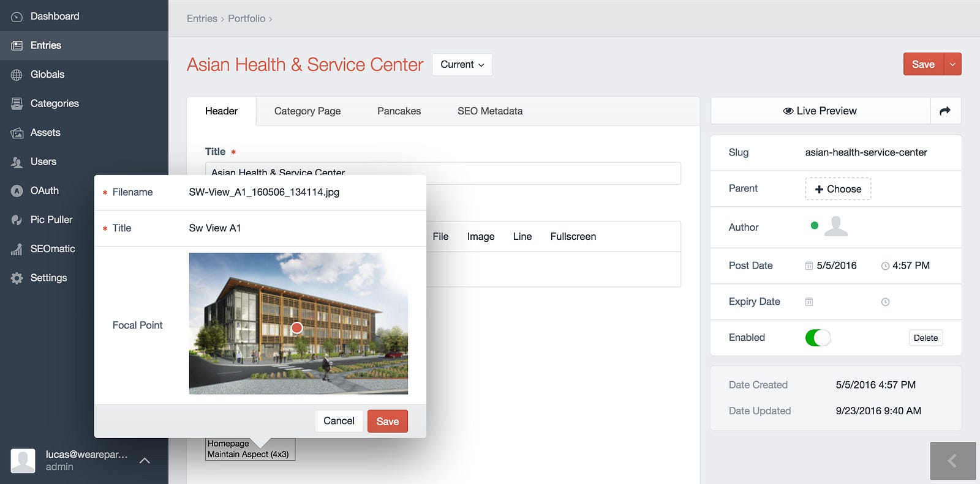Click the red Save button at top right
The height and width of the screenshot is (484, 980).
click(924, 64)
